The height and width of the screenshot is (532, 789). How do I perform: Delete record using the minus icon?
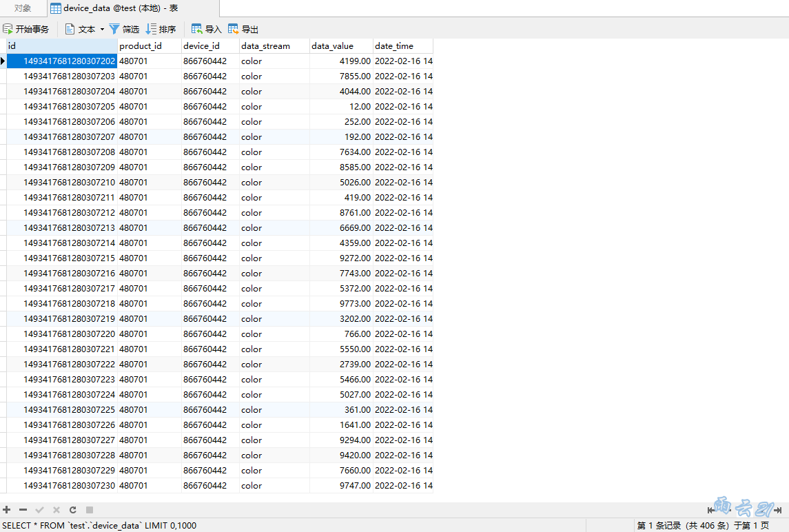[x=23, y=510]
